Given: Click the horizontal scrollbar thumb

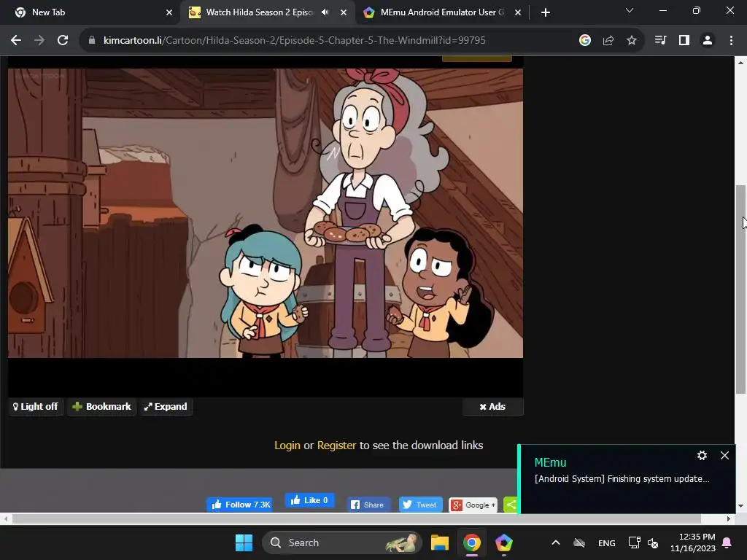Looking at the screenshot, I should click(356, 518).
